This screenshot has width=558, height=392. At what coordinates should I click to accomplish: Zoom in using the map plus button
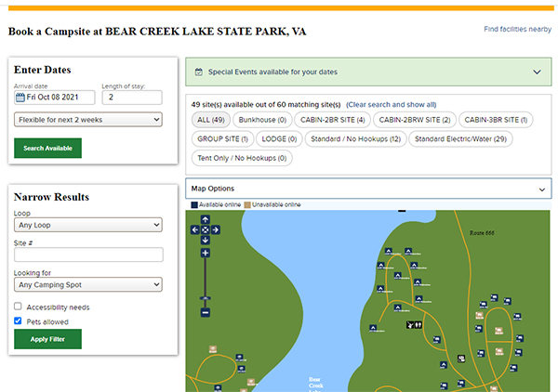pyautogui.click(x=205, y=253)
